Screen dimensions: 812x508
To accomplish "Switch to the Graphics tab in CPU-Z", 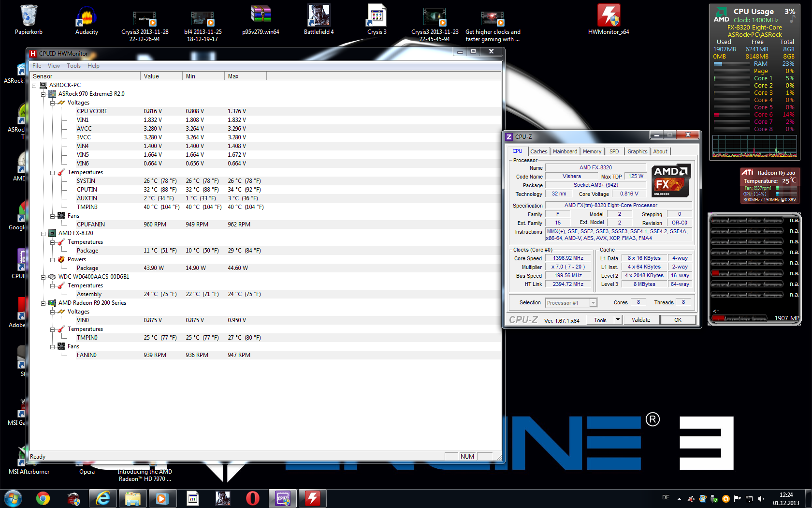I will [637, 151].
